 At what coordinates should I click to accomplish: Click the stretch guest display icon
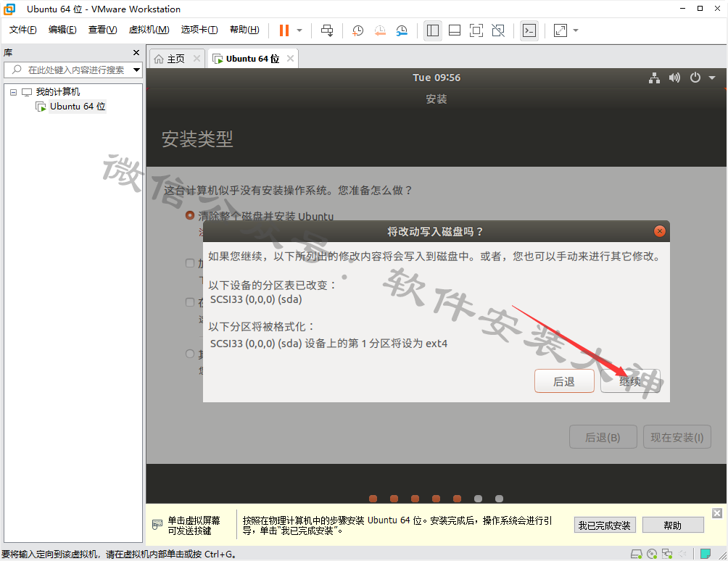[561, 30]
